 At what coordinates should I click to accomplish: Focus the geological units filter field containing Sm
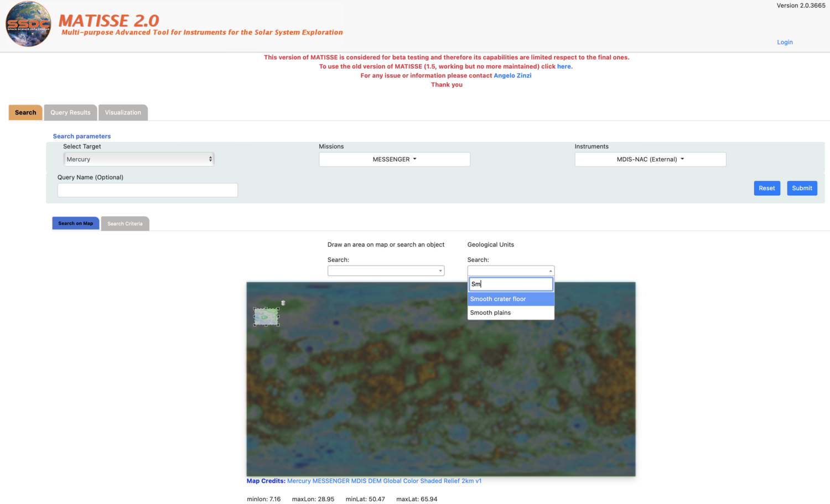coord(511,284)
